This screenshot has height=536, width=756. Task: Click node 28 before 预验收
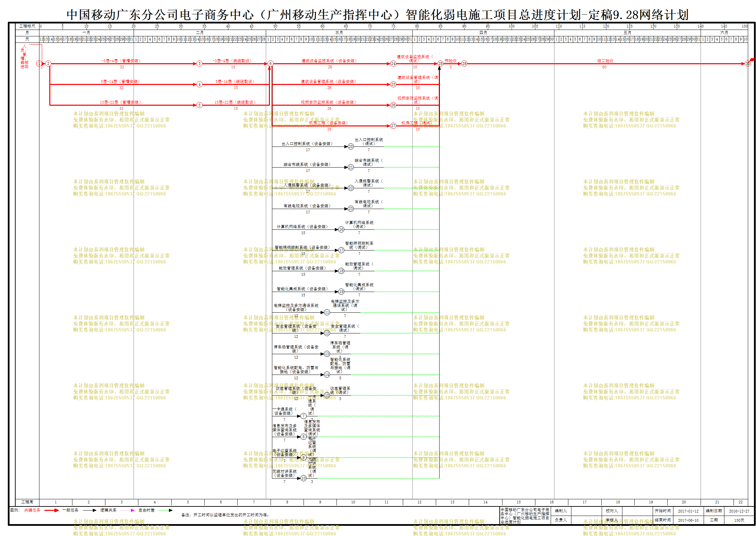pyautogui.click(x=441, y=64)
